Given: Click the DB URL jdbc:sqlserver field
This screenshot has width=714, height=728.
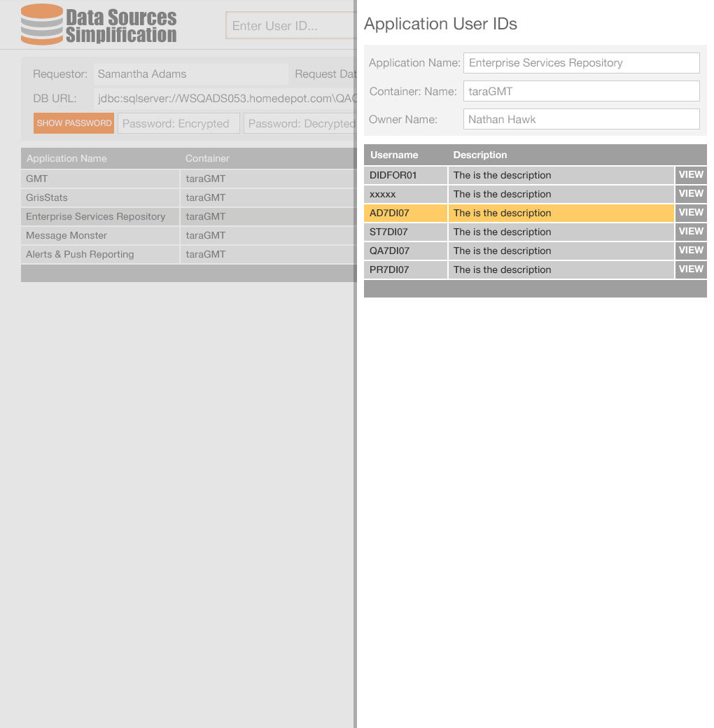Looking at the screenshot, I should coord(225,99).
